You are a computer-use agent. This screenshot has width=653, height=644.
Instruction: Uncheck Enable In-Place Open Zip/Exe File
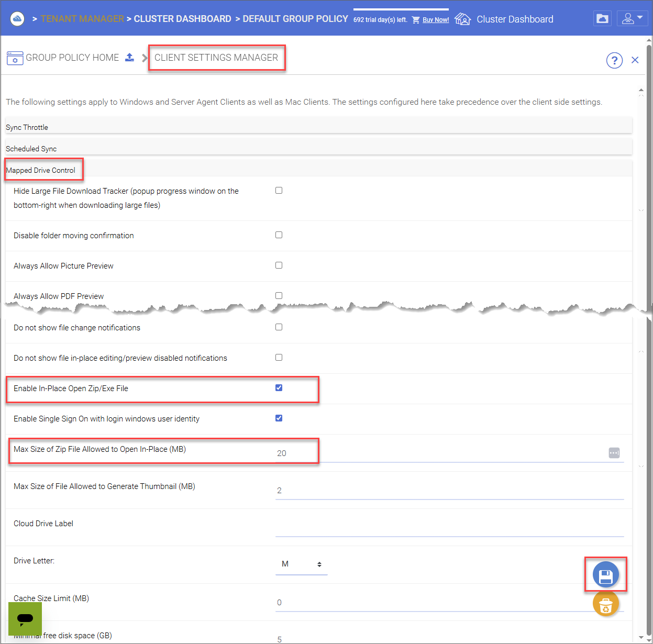point(279,388)
